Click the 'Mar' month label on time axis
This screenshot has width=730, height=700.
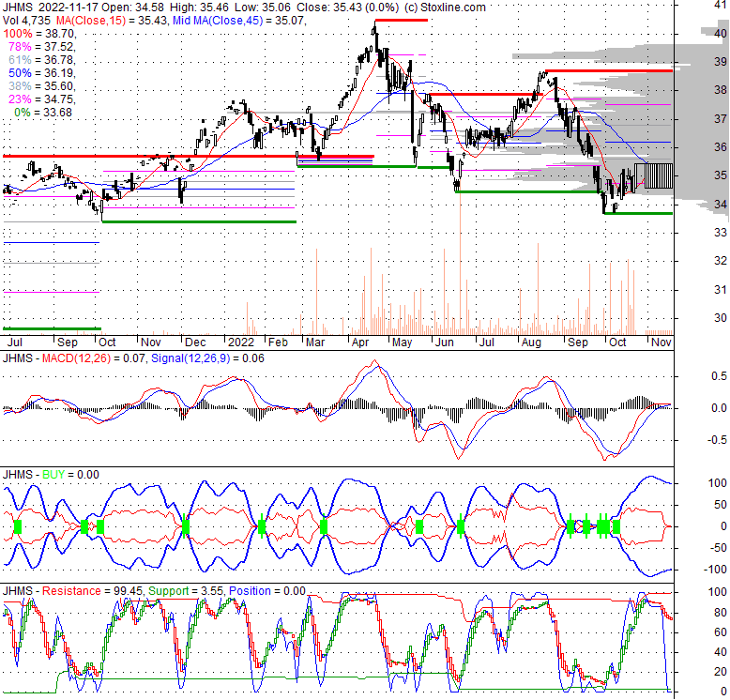315,342
